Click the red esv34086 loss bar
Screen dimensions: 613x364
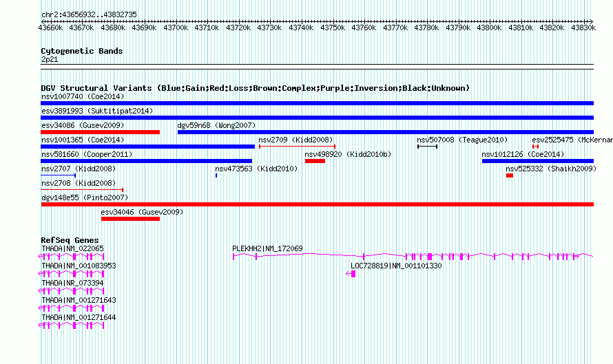point(100,132)
